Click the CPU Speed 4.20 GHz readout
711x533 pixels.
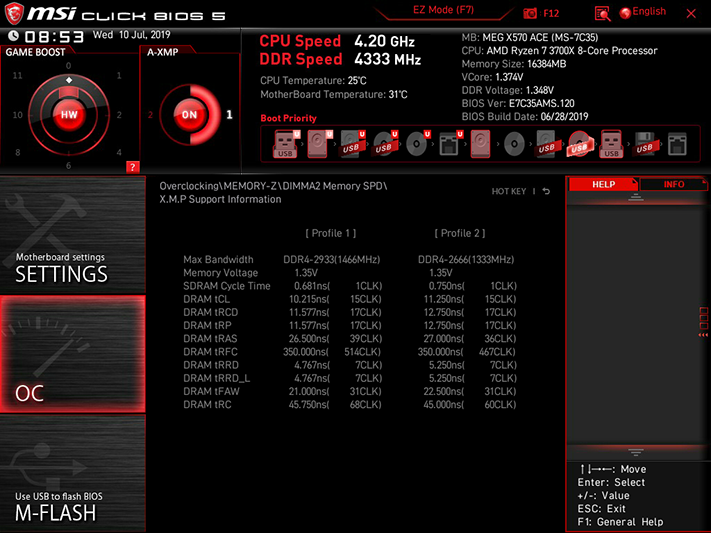(x=337, y=41)
